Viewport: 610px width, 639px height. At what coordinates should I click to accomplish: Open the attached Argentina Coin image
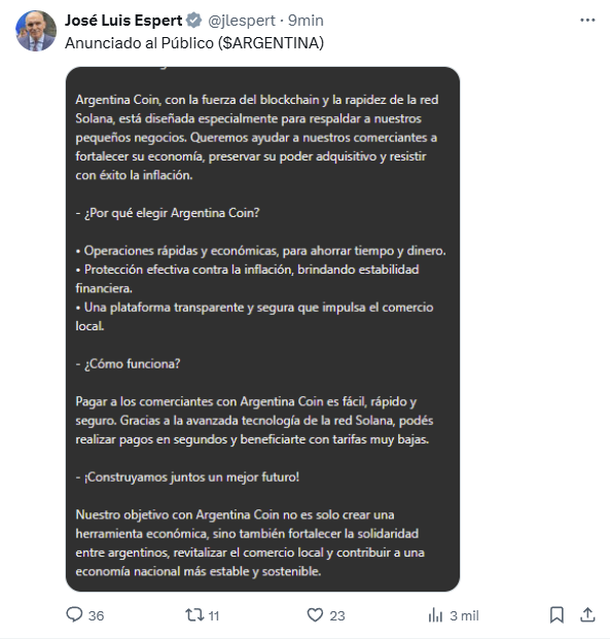click(x=263, y=329)
